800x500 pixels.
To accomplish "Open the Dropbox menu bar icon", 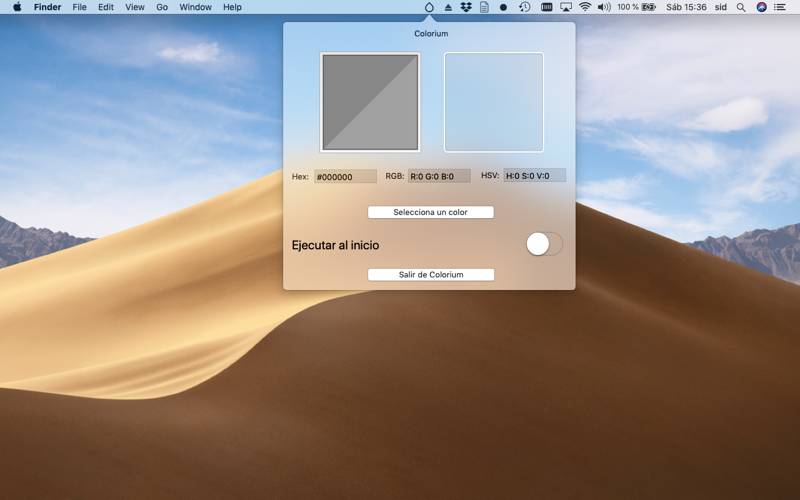I will 466,7.
